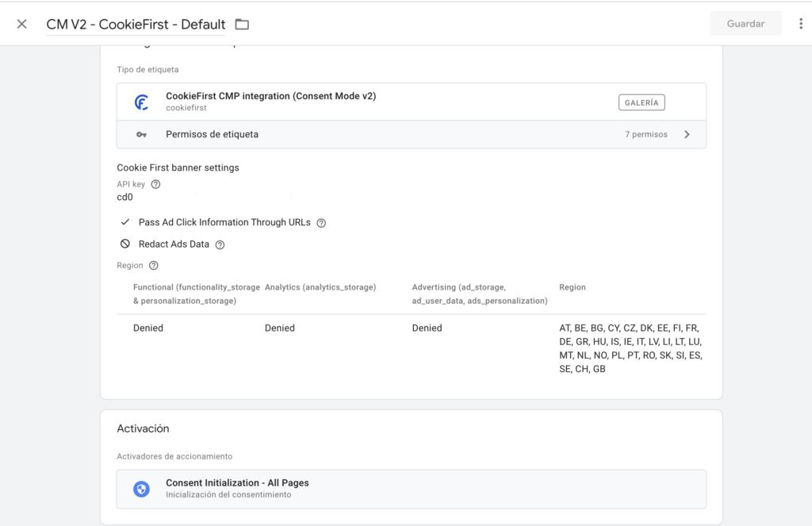The width and height of the screenshot is (812, 526).
Task: Click the Region column header in the table
Action: (573, 287)
